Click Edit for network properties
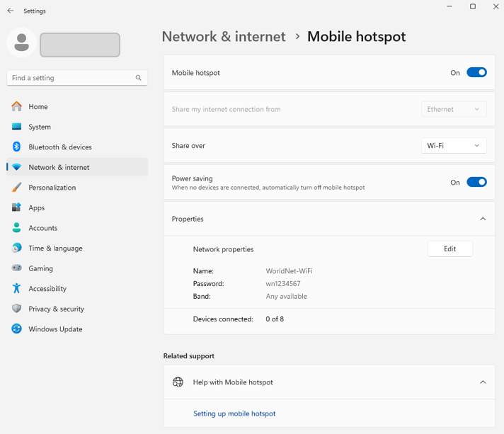 click(x=449, y=249)
